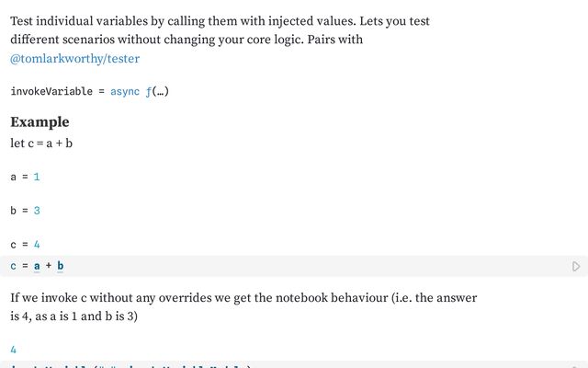The height and width of the screenshot is (368, 588).
Task: Click the blue value 1 in a cell
Action: coord(37,176)
